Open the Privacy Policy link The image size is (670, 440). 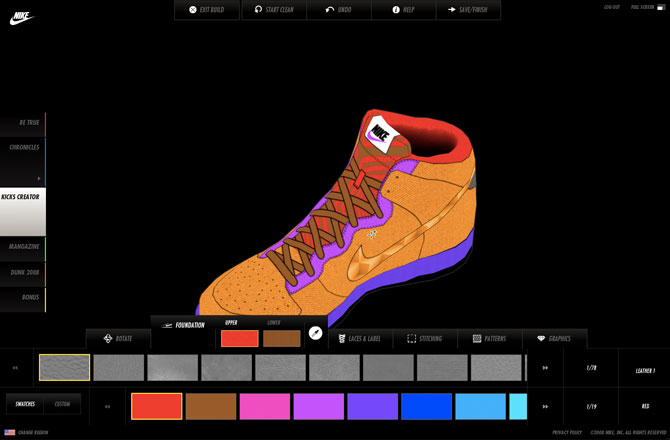tap(567, 432)
